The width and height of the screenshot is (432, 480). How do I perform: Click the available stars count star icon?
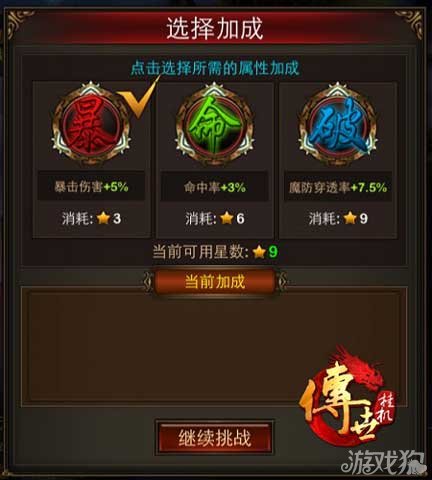[x=259, y=252]
